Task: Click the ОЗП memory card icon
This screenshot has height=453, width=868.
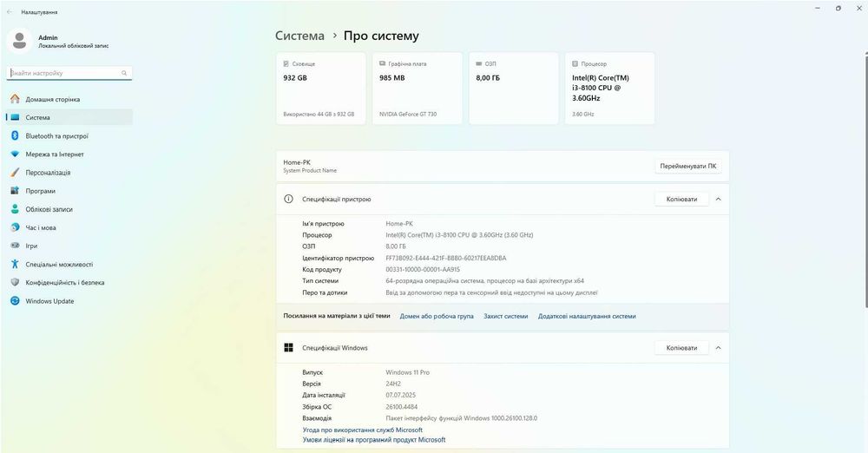Action: (479, 63)
